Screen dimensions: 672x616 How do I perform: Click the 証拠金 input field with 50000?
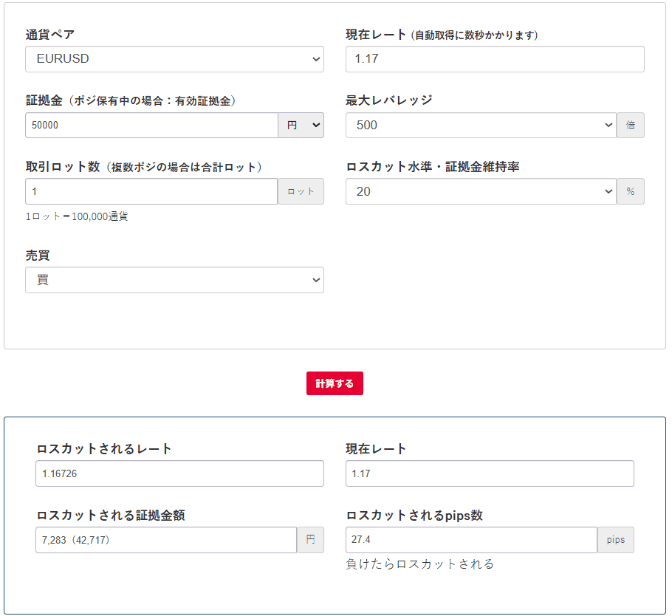coord(151,126)
